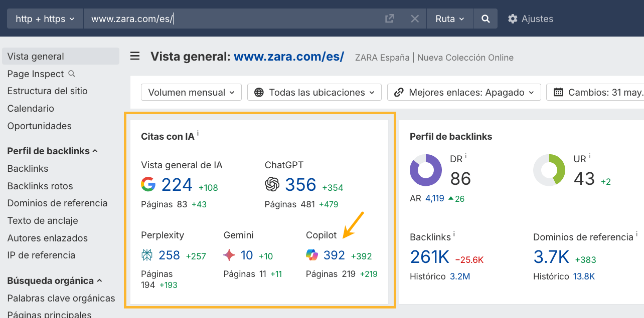Viewport: 644px width, 318px height.
Task: Click the DR value 86
Action: pos(460,178)
